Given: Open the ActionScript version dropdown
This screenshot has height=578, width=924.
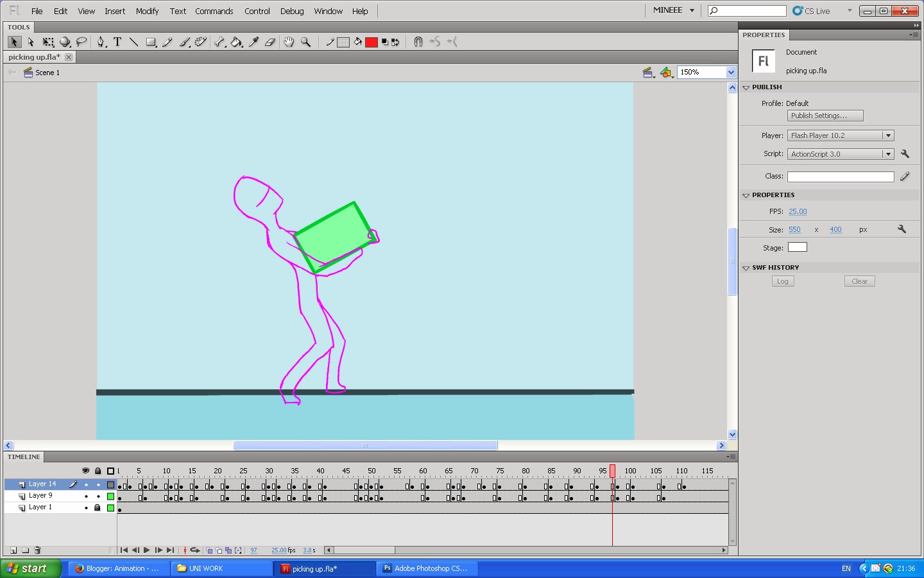Looking at the screenshot, I should [888, 154].
